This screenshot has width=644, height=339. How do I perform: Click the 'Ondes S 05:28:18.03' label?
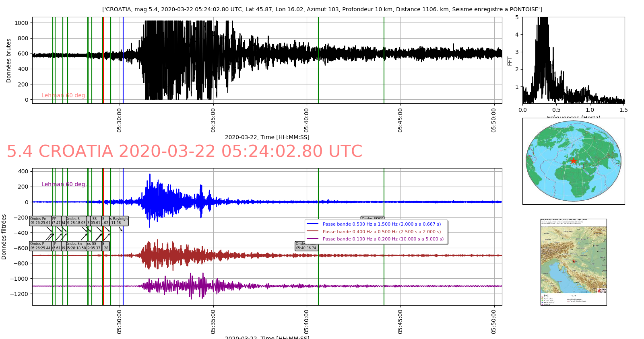pyautogui.click(x=76, y=221)
